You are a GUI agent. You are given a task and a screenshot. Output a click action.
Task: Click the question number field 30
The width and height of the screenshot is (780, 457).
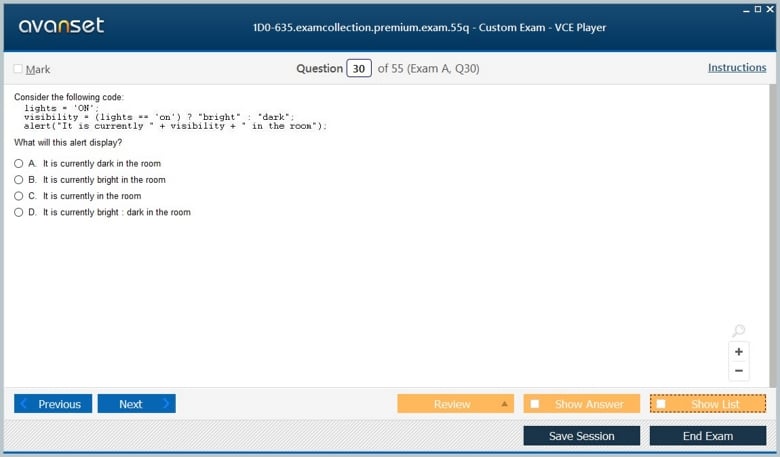point(359,69)
